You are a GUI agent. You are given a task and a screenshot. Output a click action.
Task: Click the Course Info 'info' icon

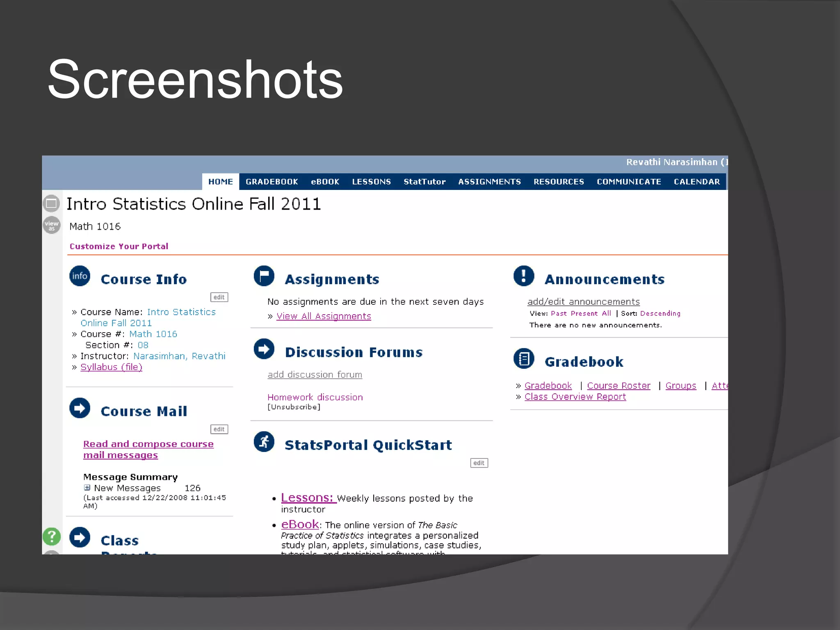pos(80,276)
